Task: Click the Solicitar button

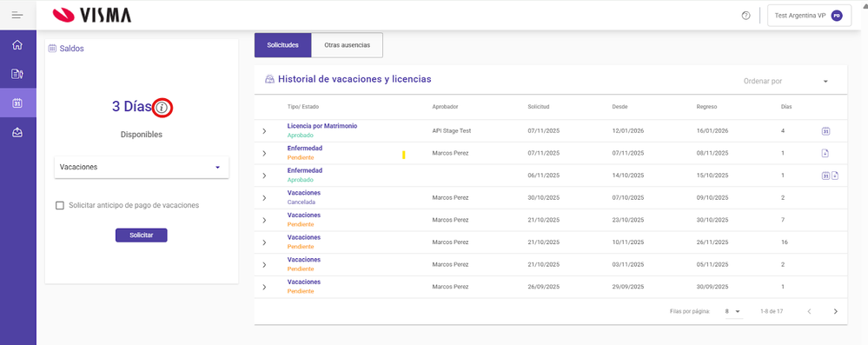Action: point(141,236)
